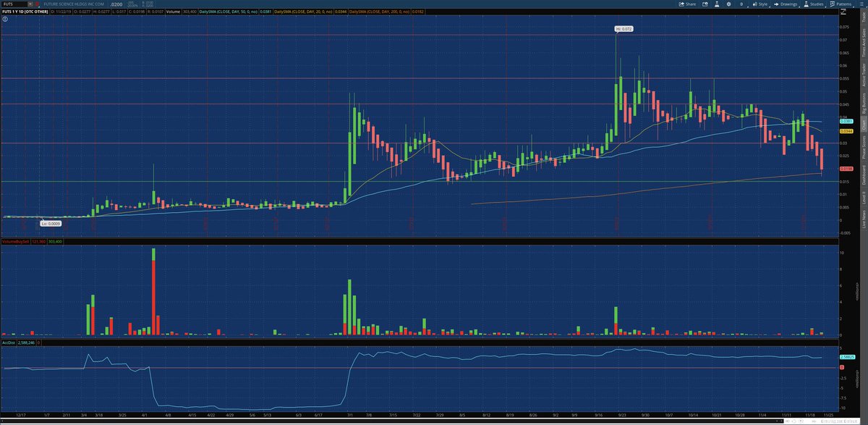Viewport: 868px width, 425px height.
Task: Open the Patterns menu
Action: click(x=841, y=4)
